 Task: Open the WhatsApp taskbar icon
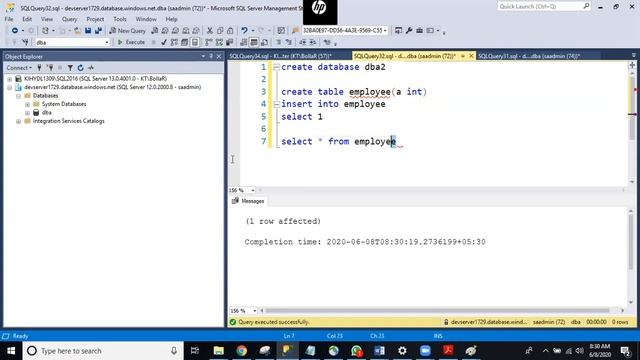coord(356,351)
